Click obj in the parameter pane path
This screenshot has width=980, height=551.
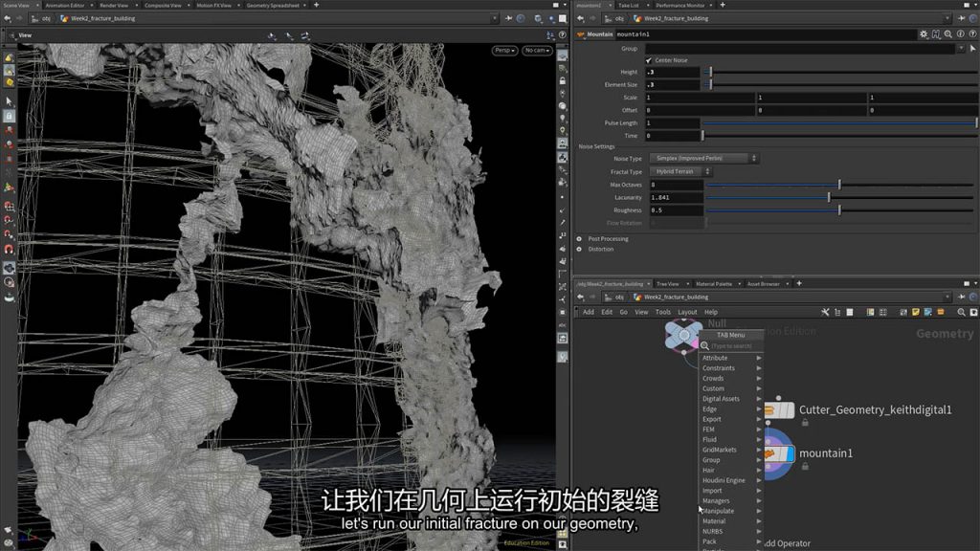pos(619,19)
